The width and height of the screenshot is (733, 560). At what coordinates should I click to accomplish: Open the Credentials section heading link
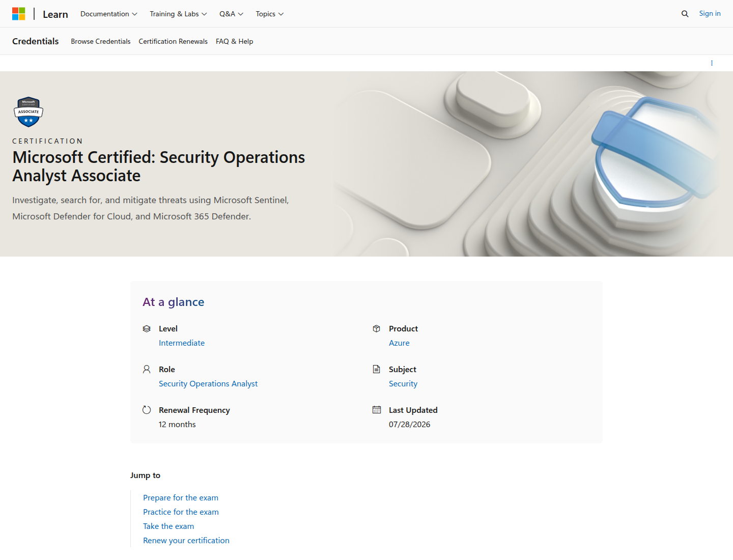pos(36,41)
